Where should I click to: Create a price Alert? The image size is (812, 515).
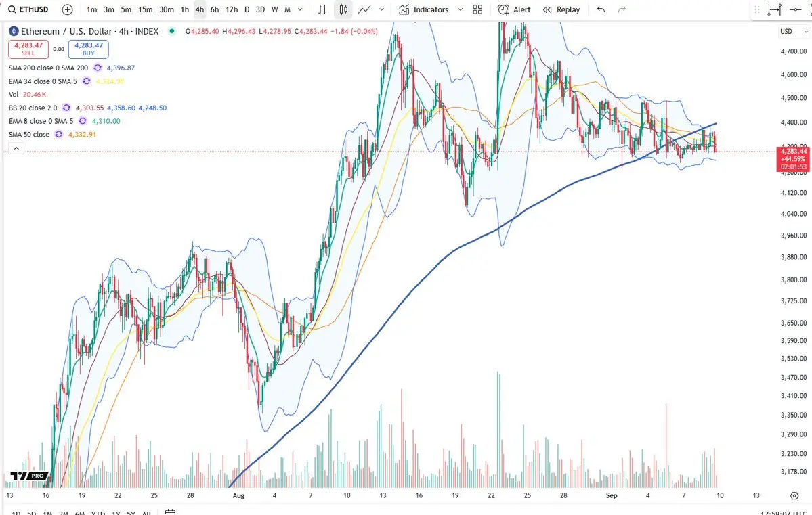coord(514,9)
